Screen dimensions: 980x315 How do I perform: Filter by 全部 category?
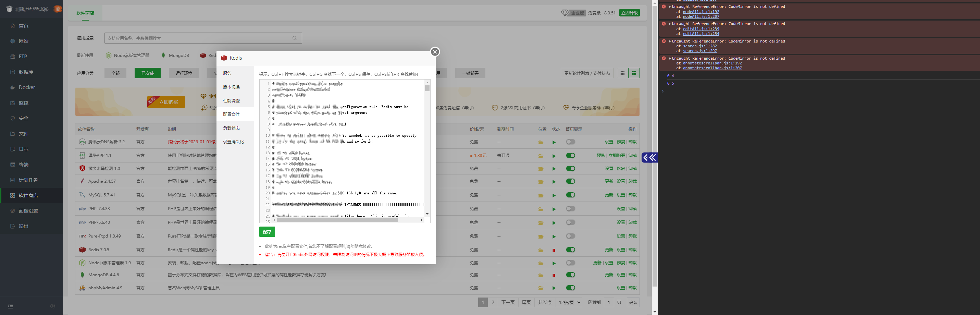click(115, 73)
